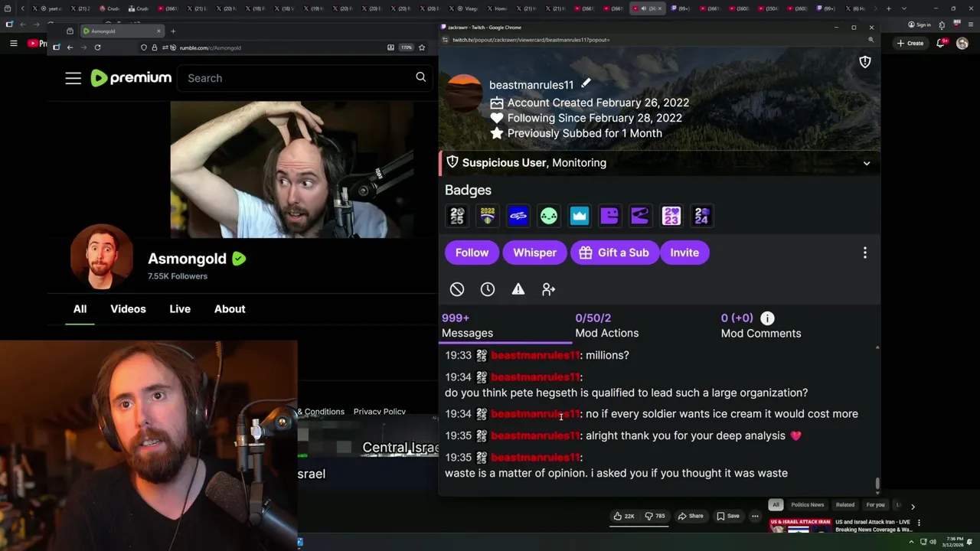Dislike the YouTube video showing 785
This screenshot has width=980, height=551.
coord(655,516)
